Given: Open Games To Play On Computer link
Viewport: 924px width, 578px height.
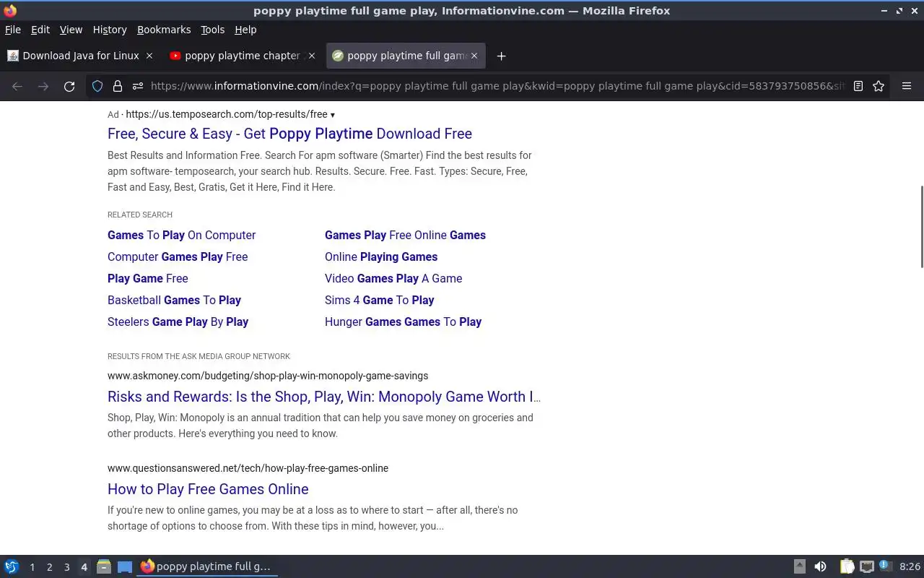Looking at the screenshot, I should pyautogui.click(x=181, y=235).
